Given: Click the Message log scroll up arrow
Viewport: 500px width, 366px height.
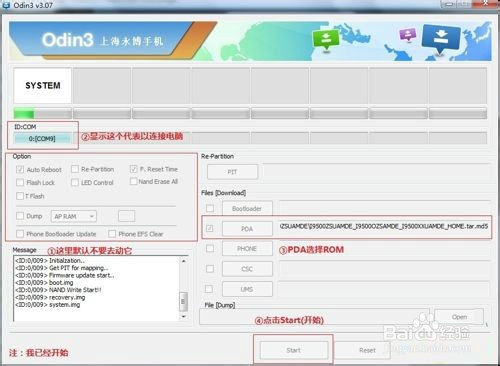Looking at the screenshot, I should coord(183,261).
